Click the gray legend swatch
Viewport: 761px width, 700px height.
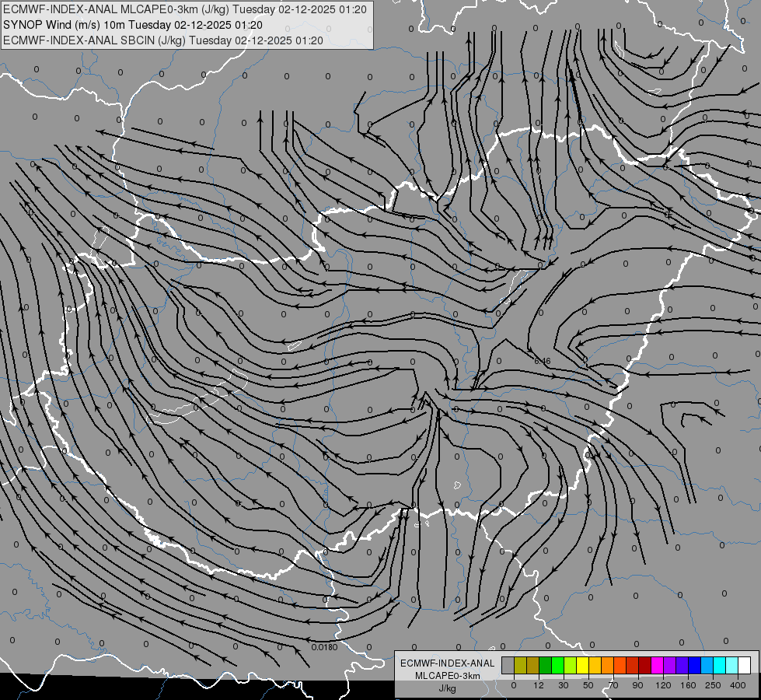tap(508, 666)
